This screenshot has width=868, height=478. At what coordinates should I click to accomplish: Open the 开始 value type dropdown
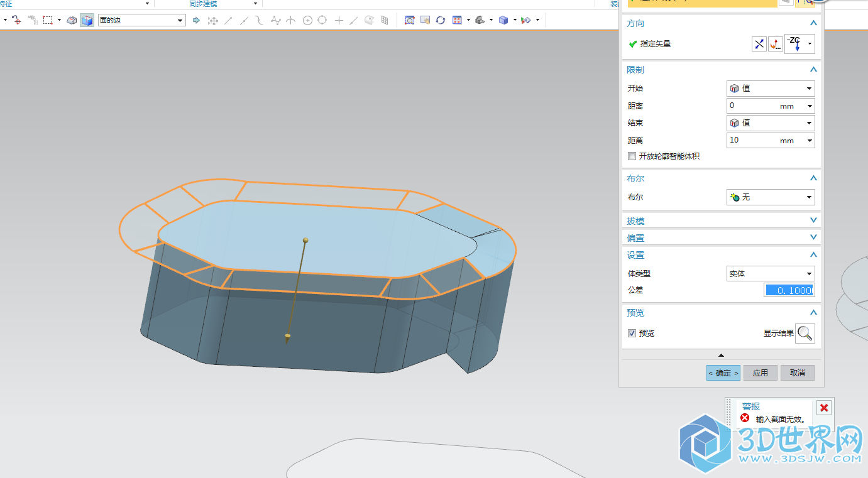point(771,89)
